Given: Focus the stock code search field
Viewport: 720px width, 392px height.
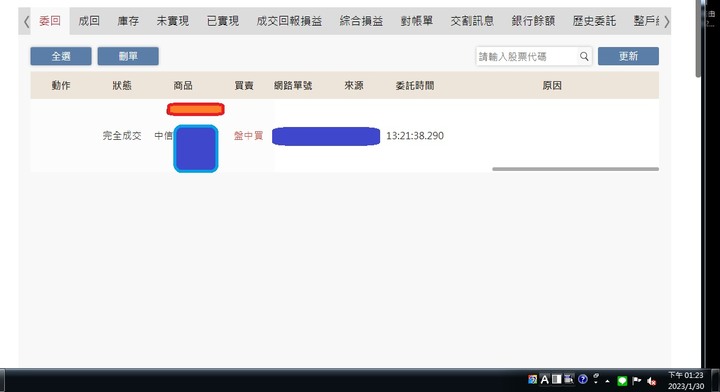Looking at the screenshot, I should pos(527,56).
